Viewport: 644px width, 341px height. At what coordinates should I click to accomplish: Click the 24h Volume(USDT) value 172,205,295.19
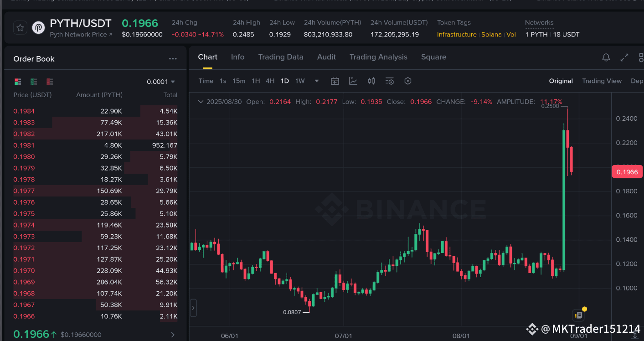[x=395, y=35]
